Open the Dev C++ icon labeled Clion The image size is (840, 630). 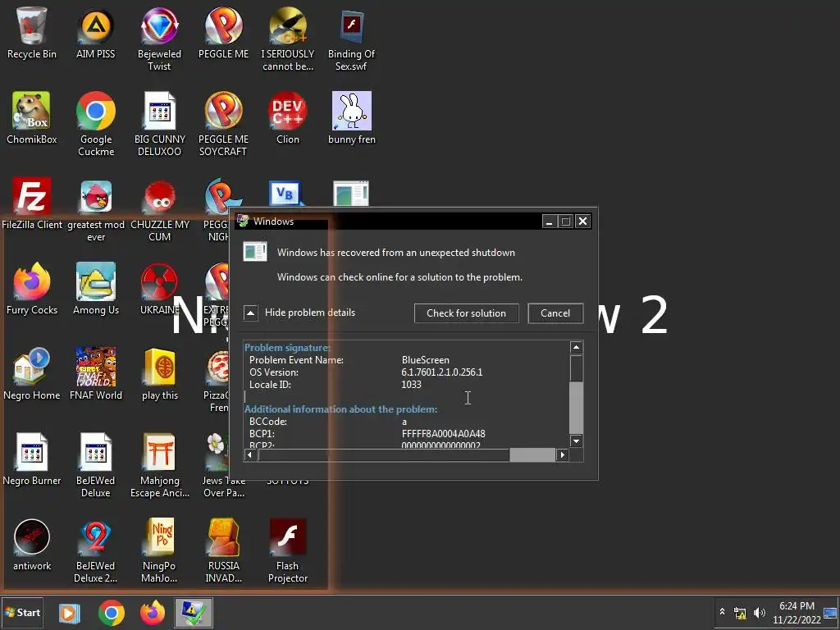288,118
